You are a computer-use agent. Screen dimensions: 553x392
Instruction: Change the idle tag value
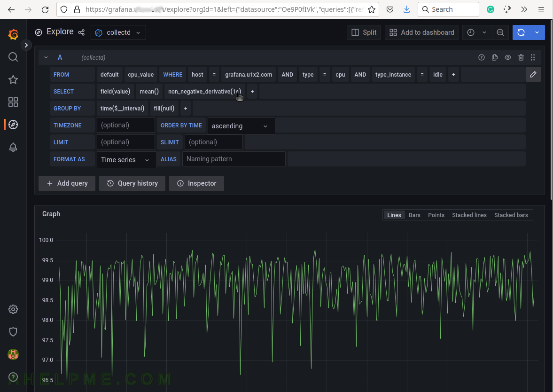(x=438, y=74)
